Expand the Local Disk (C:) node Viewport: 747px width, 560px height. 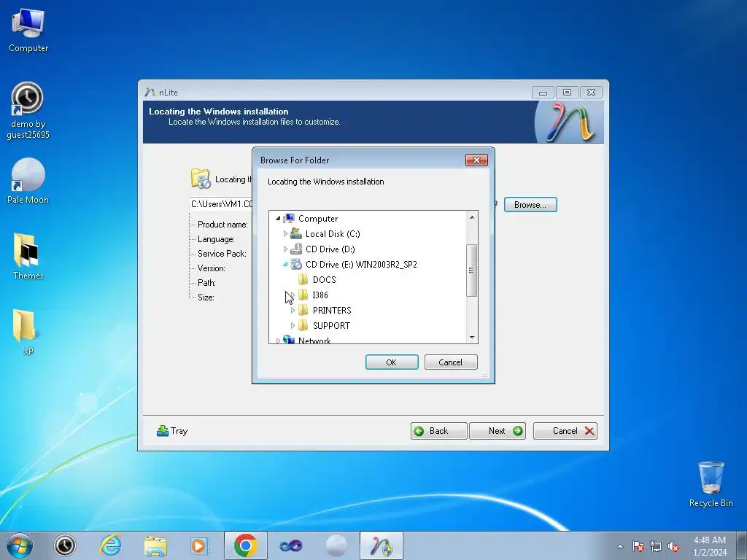285,234
